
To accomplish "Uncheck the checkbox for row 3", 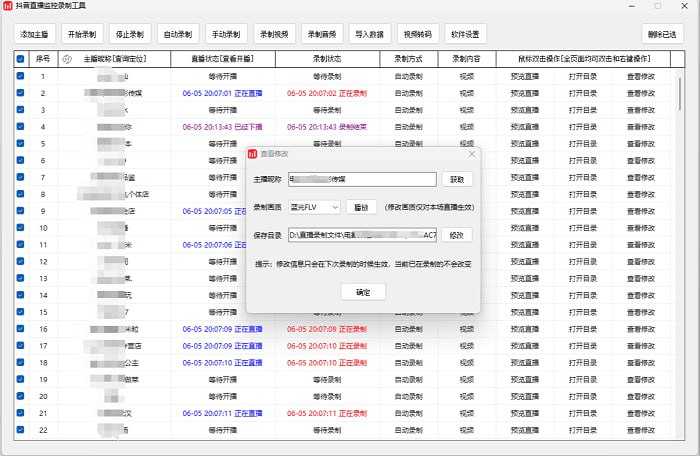I will coord(20,109).
